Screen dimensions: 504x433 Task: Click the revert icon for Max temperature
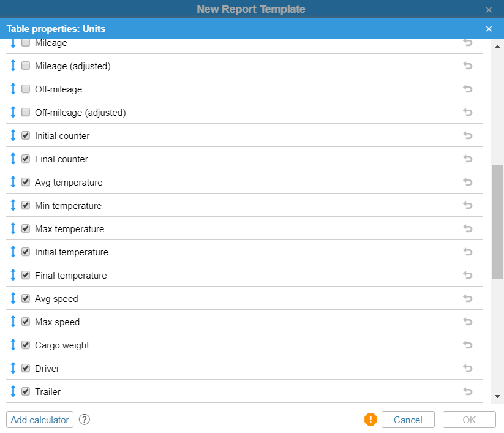(x=467, y=228)
